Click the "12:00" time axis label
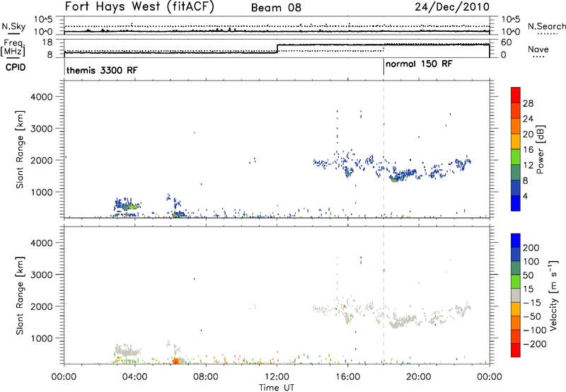This screenshot has height=392, width=566. [277, 377]
